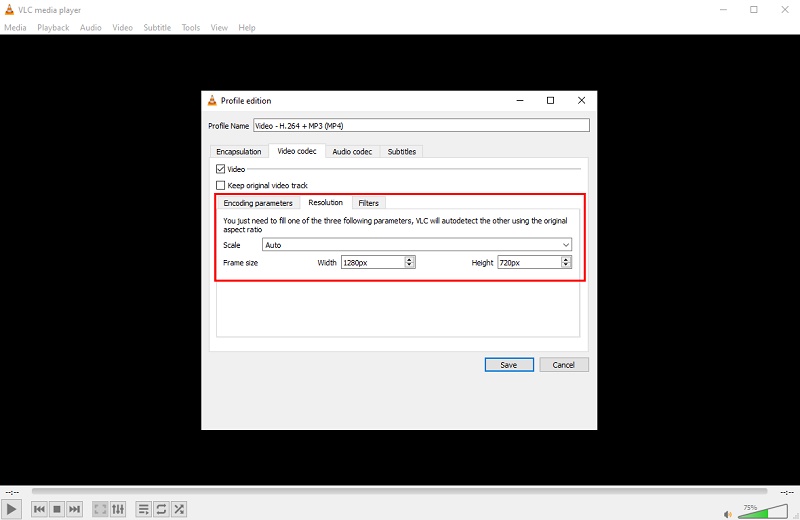Click the VLC cone icon in title bar
This screenshot has width=800, height=520.
coord(9,9)
